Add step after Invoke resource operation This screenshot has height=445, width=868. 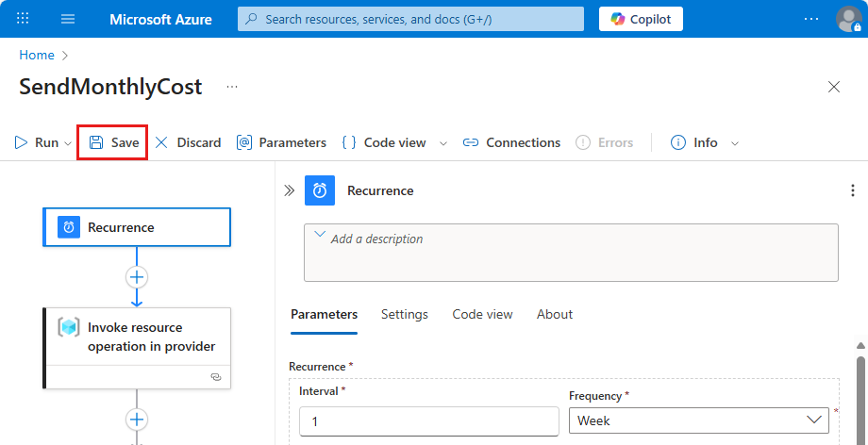[x=137, y=420]
